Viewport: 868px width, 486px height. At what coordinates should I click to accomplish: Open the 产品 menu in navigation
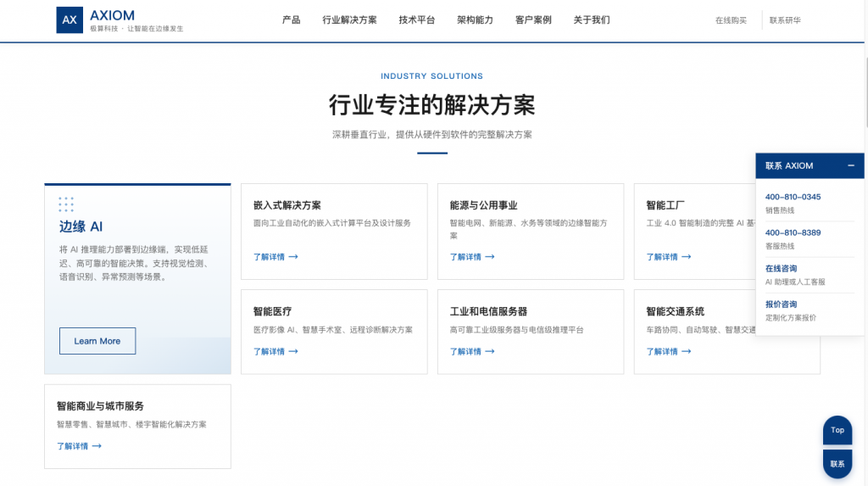(292, 20)
